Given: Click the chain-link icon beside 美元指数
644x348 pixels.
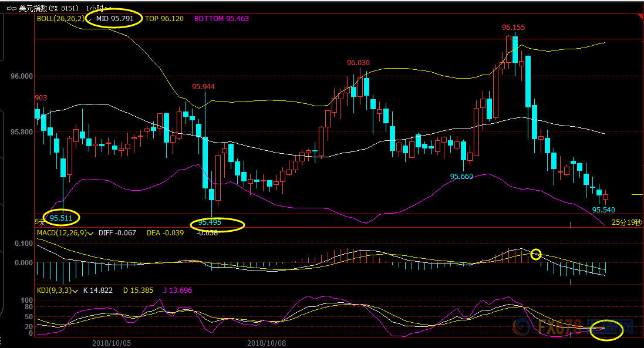Looking at the screenshot, I should click(12, 8).
